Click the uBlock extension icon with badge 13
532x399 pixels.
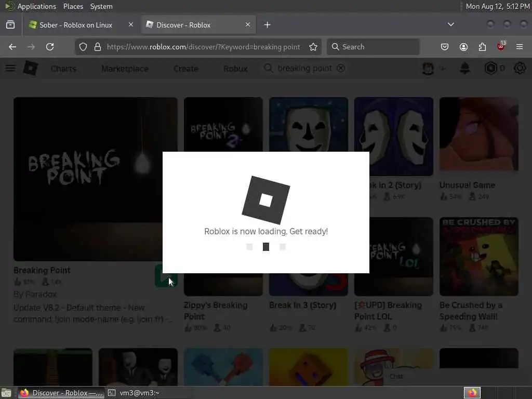tap(501, 46)
